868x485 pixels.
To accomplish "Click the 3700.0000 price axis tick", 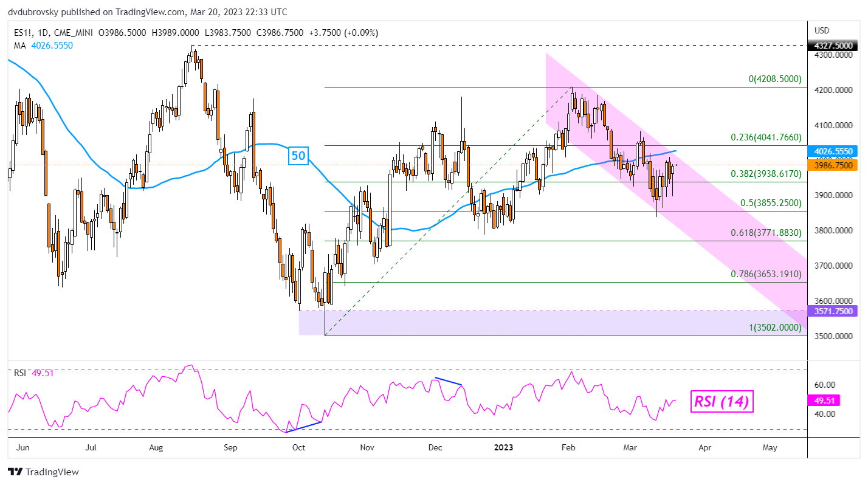I will [x=835, y=266].
